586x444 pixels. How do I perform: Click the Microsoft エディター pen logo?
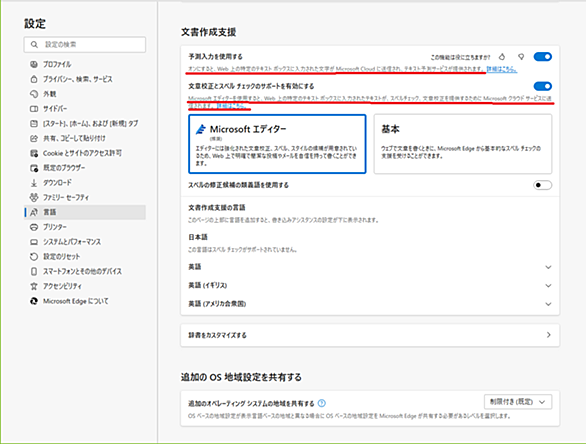coord(201,129)
